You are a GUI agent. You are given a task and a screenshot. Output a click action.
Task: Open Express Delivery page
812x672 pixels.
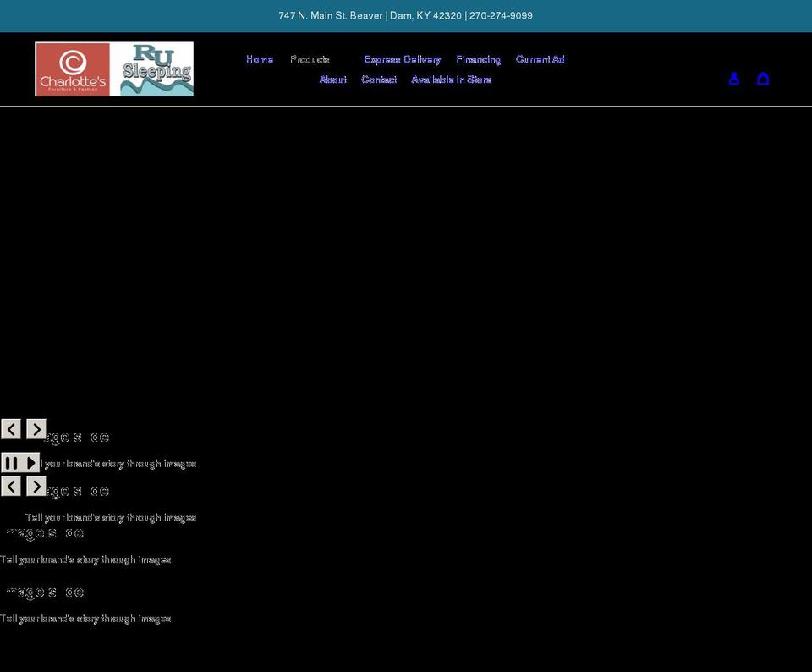tap(403, 59)
